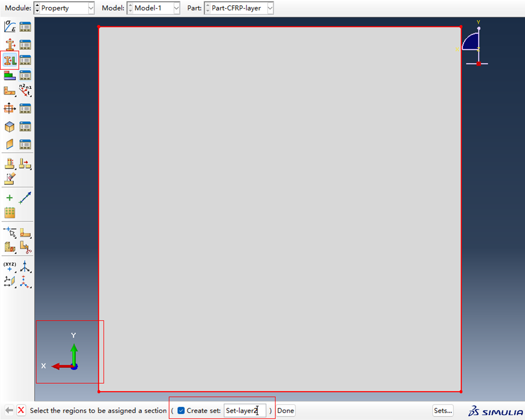Open the Part dropdown showing Part-CFRP-layer
Viewport: 525px width, 420px height.
point(239,8)
